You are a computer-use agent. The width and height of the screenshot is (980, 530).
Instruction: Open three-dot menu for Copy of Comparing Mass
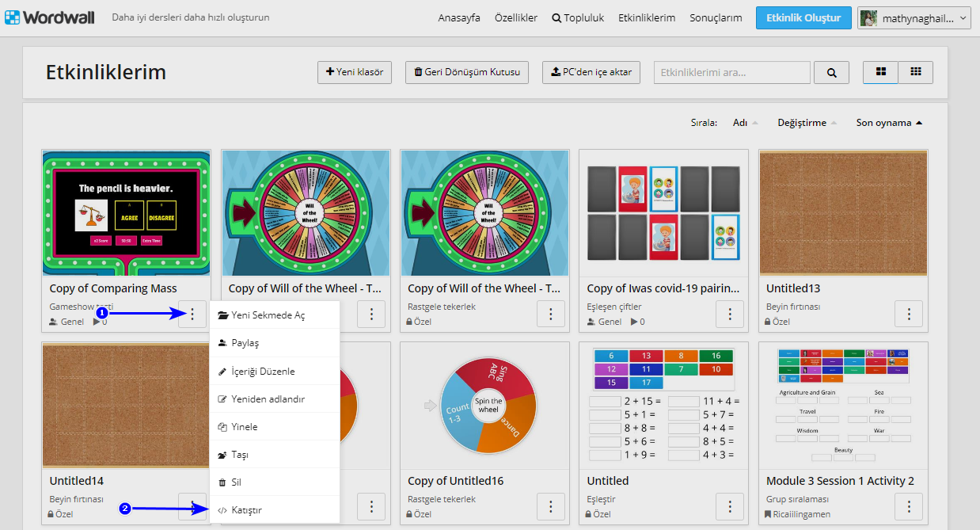coord(192,314)
